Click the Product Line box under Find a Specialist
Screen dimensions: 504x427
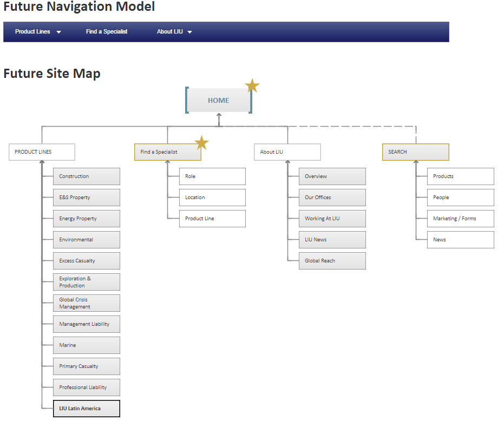click(212, 219)
